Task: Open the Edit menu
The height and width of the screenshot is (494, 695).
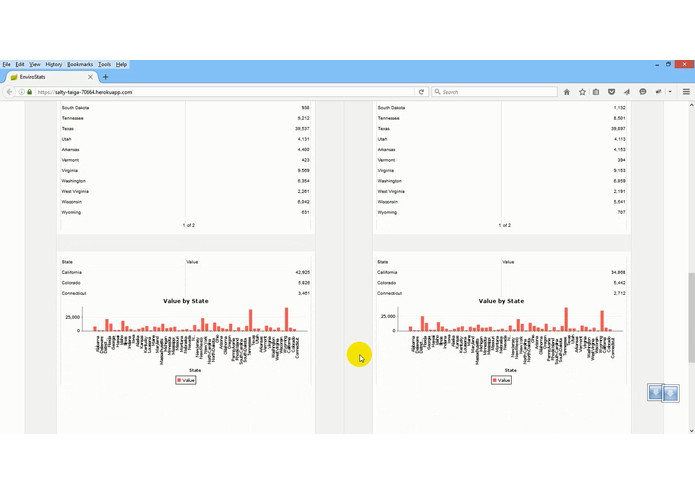Action: point(20,64)
